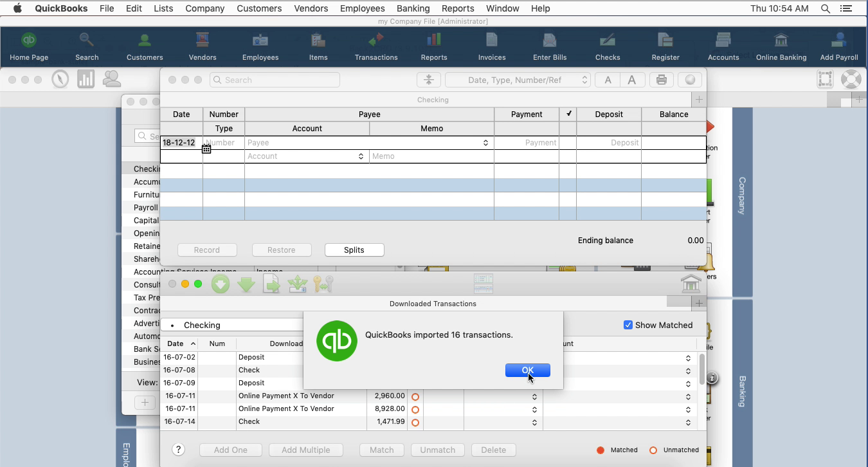
Task: Open the Employees center icon
Action: coord(260,46)
